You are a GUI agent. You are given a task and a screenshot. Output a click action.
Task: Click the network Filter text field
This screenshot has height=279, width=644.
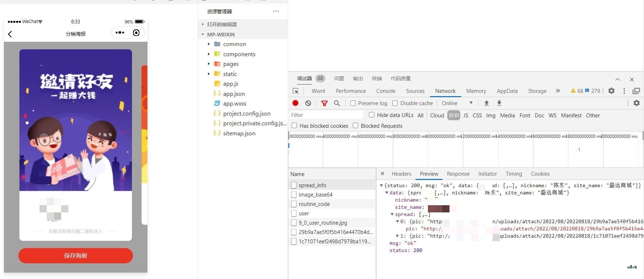326,115
